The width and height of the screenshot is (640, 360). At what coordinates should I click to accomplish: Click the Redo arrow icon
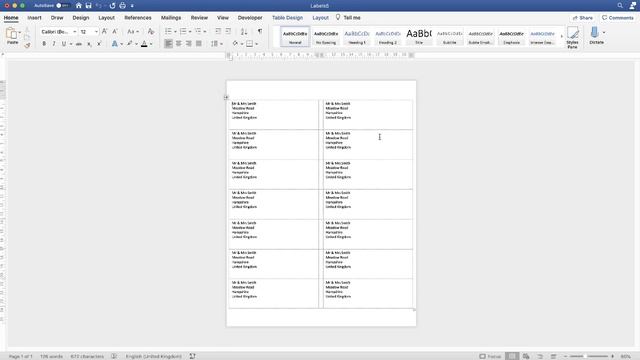pyautogui.click(x=112, y=6)
